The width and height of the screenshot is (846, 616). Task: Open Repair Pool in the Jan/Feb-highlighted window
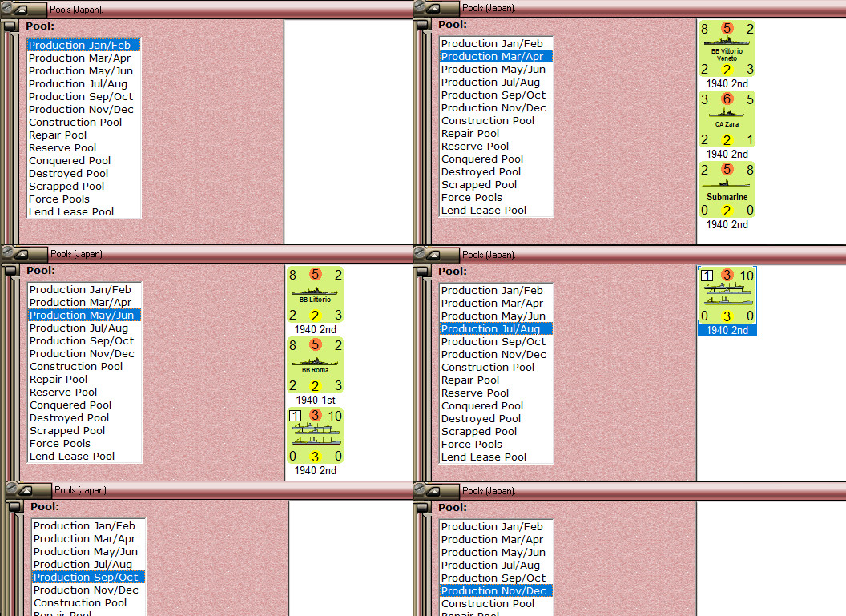point(83,135)
